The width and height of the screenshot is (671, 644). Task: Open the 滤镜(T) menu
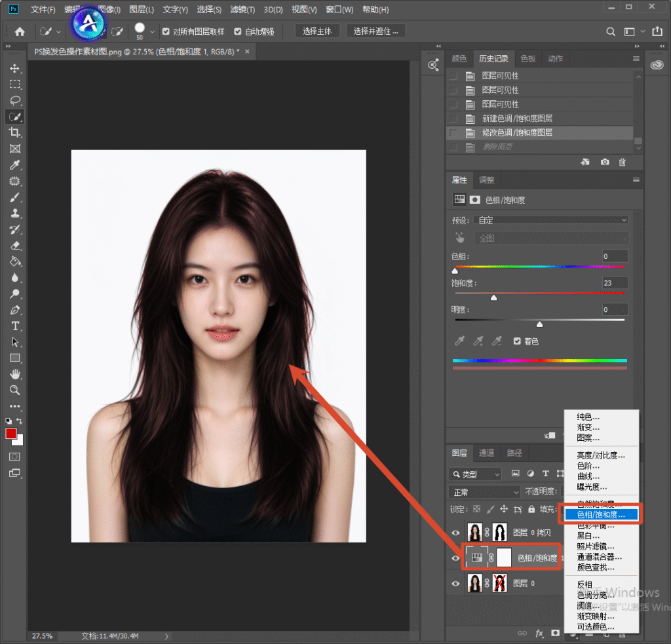242,9
